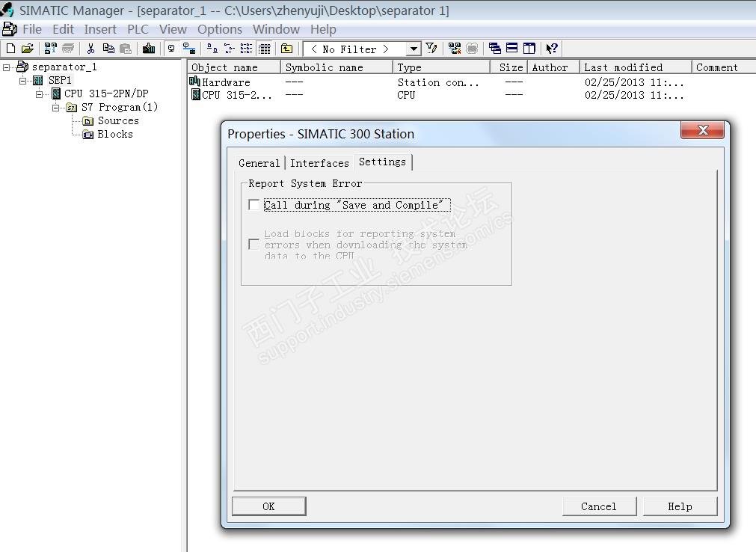Click the Accessible Nodes toolbar icon

[x=50, y=48]
